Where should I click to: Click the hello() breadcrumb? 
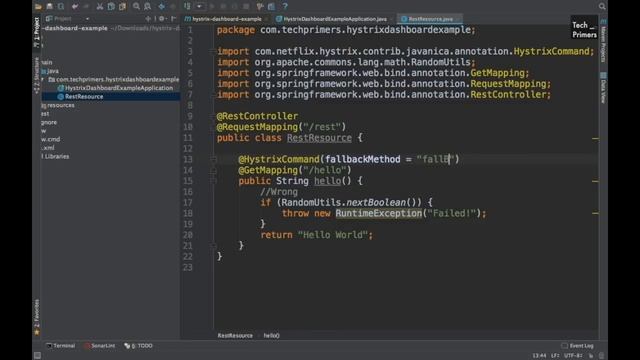pos(271,336)
